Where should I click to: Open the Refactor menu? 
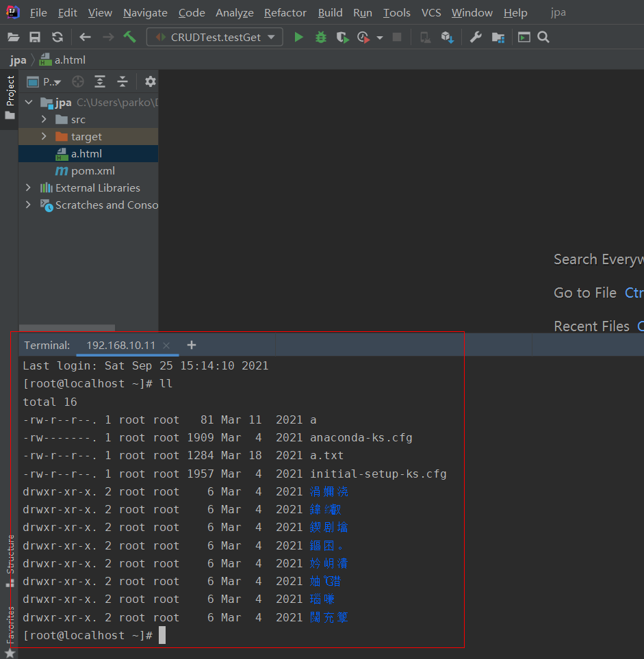285,13
